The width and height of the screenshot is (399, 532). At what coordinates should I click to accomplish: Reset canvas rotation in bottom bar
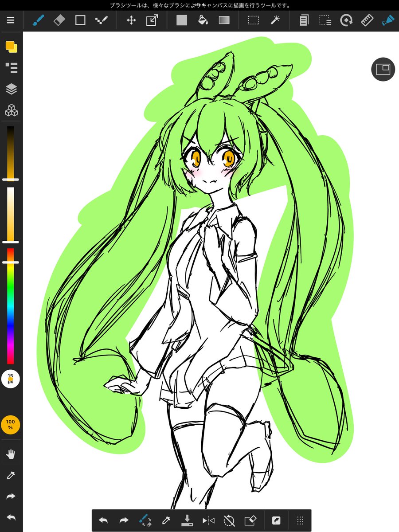(229, 520)
